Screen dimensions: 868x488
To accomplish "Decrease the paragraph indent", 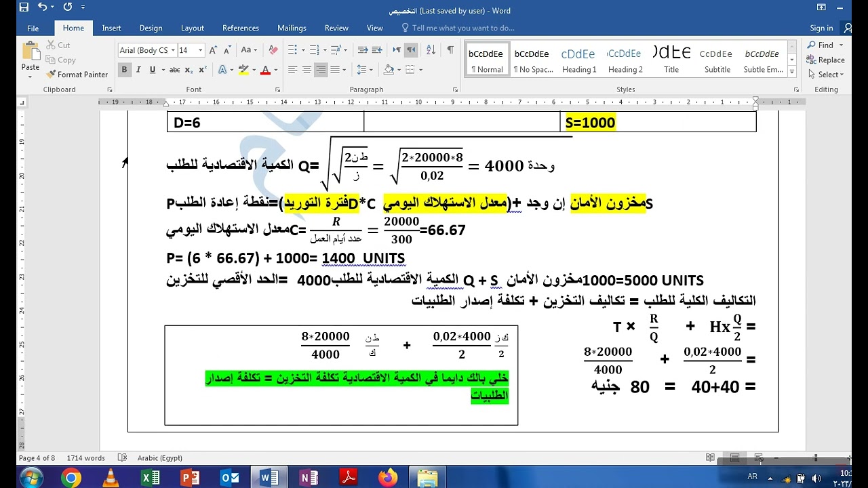I will (363, 50).
